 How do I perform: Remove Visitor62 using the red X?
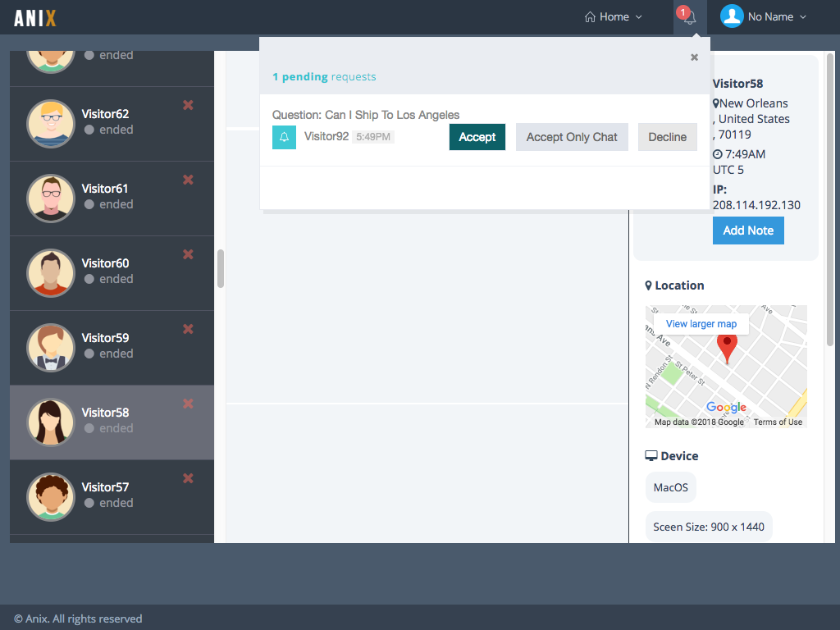click(188, 105)
